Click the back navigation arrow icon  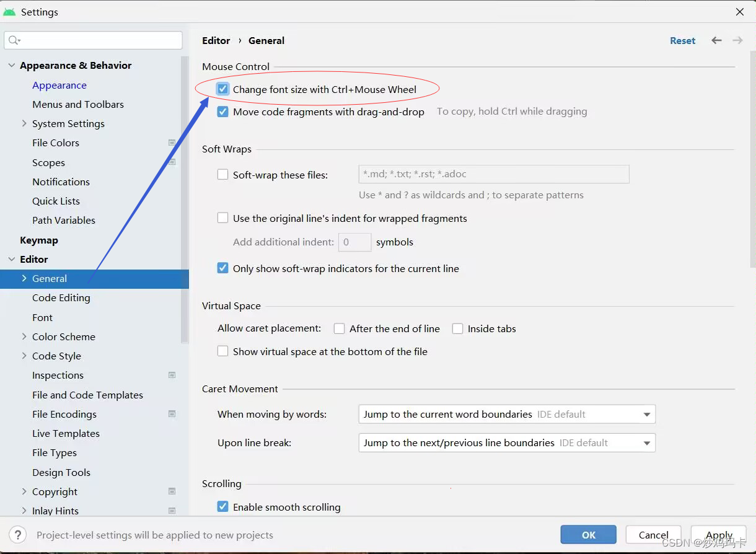pos(716,40)
